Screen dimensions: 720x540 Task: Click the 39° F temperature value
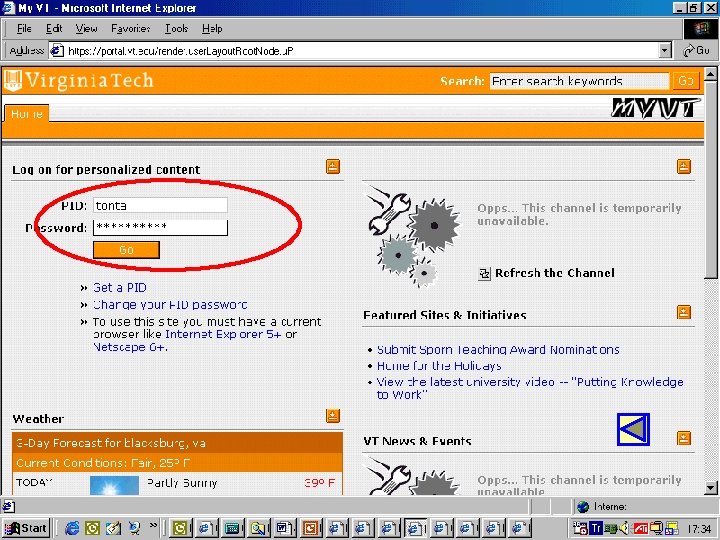pos(320,483)
